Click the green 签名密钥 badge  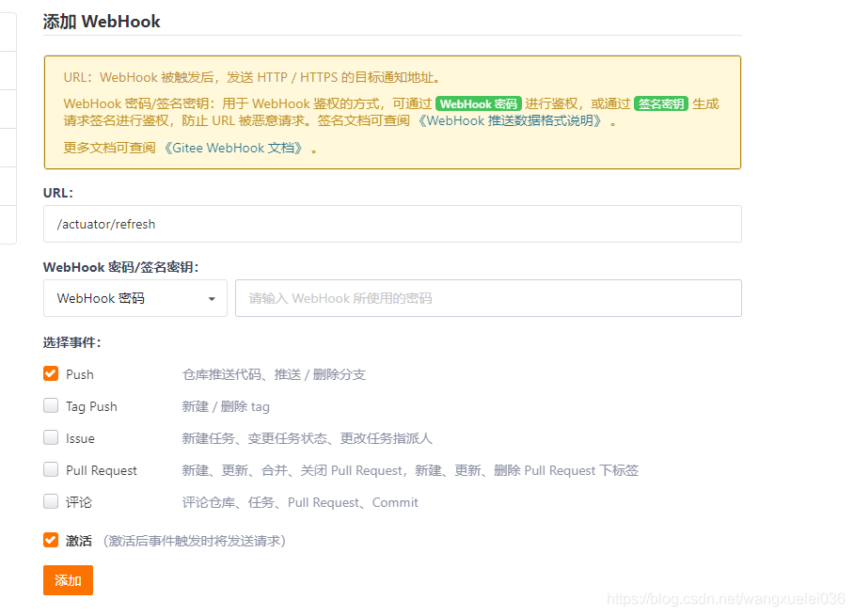(661, 104)
